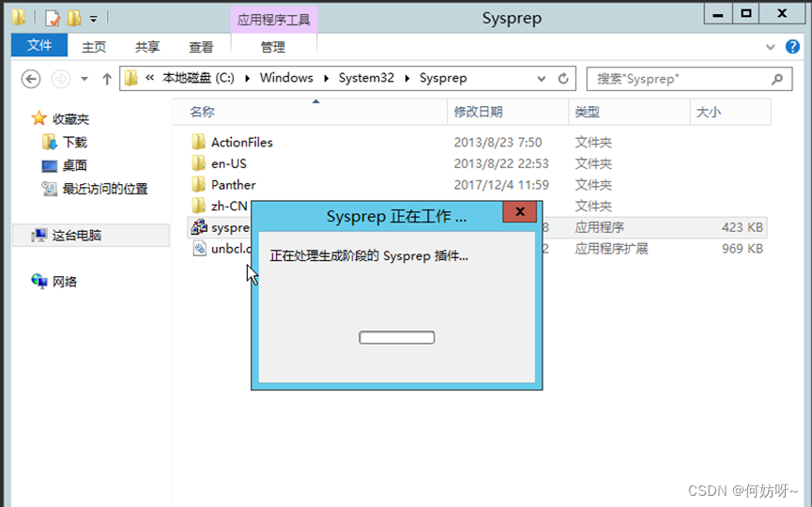Click the unbcl file icon

pyautogui.click(x=199, y=248)
